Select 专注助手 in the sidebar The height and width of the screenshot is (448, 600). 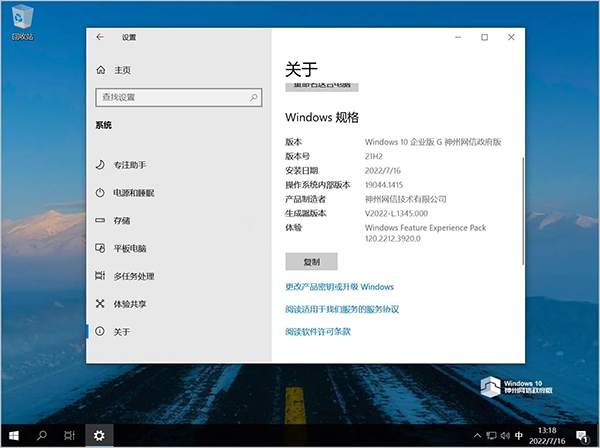(130, 165)
